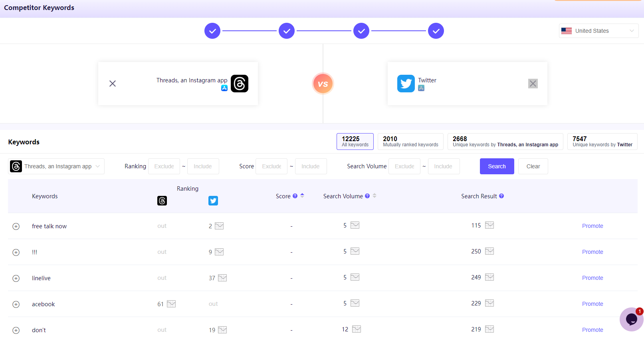Open Twitter ranking chart for linelive
Viewport: 644px width, 339px height.
[222, 278]
